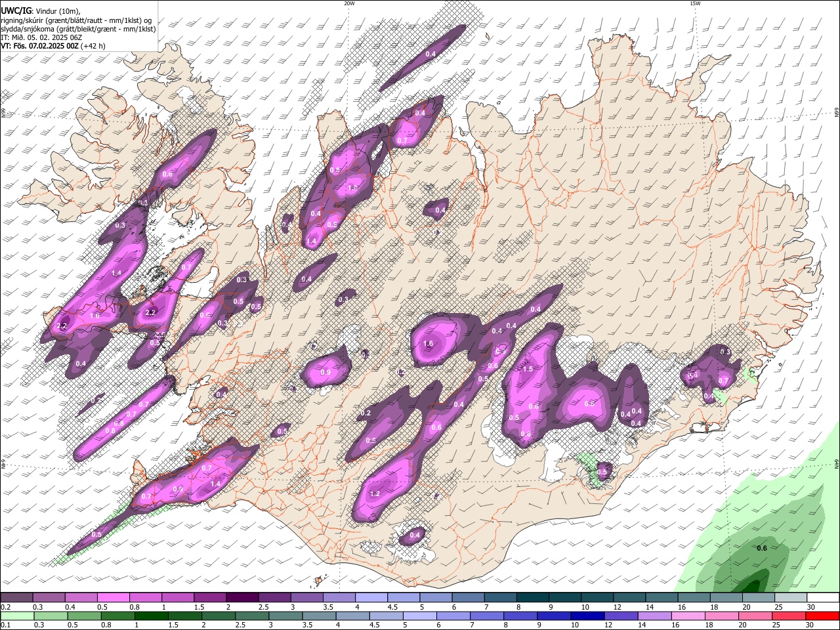Screen dimensions: 840x630
Task: Click the "15W" longitude label
Action: pyautogui.click(x=695, y=3)
